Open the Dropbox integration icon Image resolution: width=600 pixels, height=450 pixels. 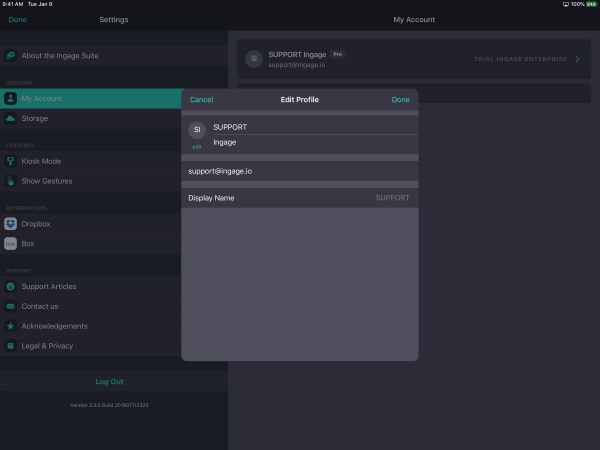10,224
